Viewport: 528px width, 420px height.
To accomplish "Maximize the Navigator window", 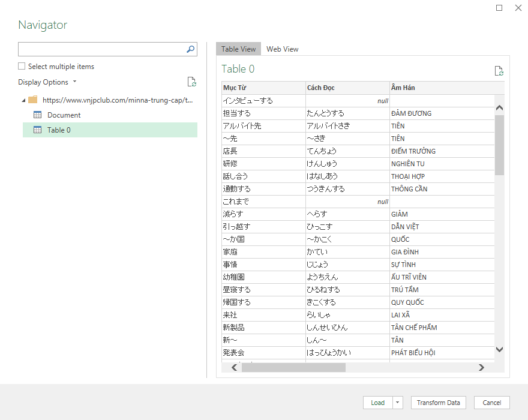I will [x=499, y=8].
